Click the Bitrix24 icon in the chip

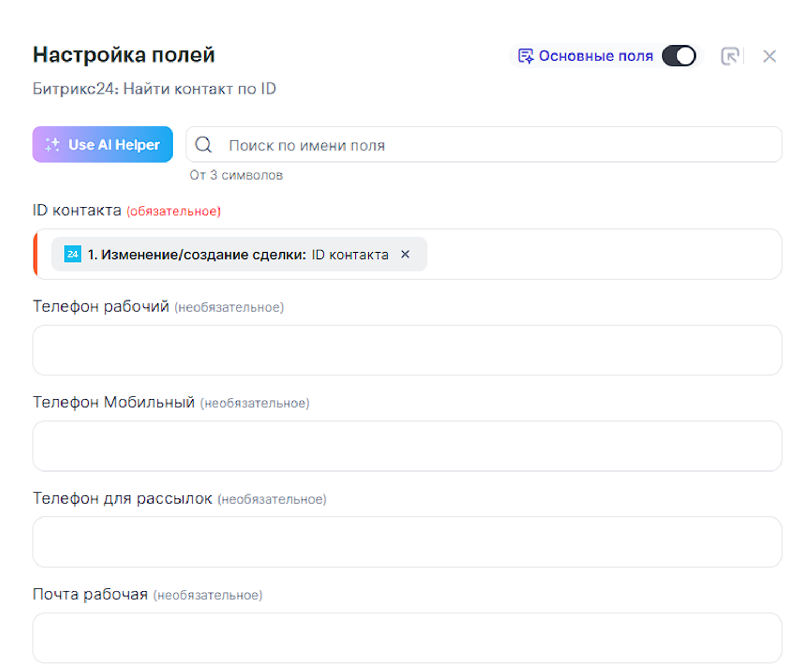73,254
